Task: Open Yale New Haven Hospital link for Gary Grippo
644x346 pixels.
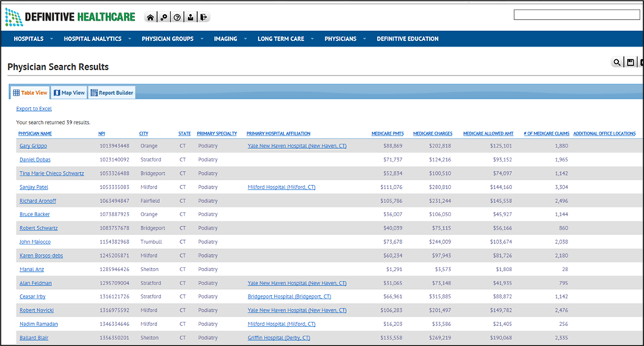Action: click(x=297, y=146)
